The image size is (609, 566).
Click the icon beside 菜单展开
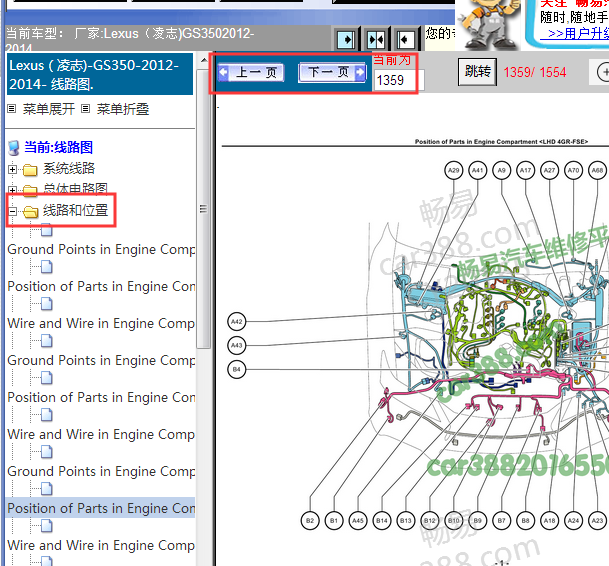pyautogui.click(x=12, y=109)
